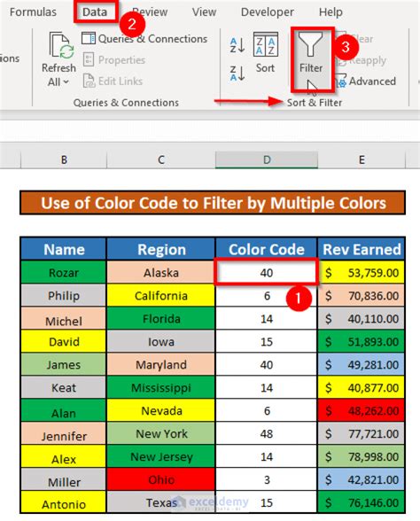This screenshot has width=420, height=521.
Task: Click the yellow Alex cell
Action: [x=64, y=456]
